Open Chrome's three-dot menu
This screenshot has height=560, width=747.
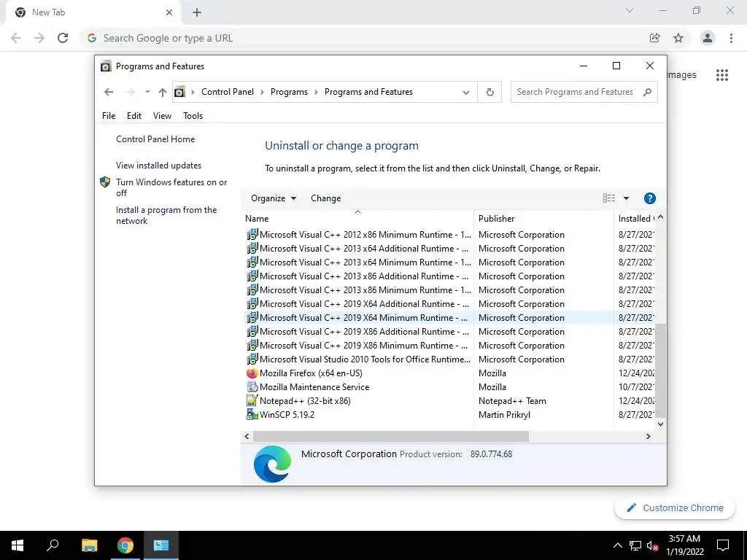pos(731,38)
